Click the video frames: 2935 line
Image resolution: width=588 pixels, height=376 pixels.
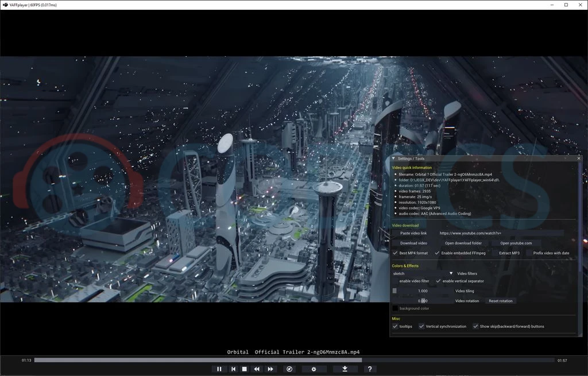415,191
